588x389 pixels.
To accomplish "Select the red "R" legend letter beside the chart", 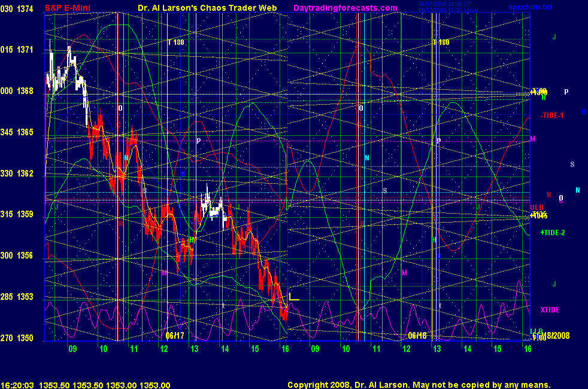I will [x=549, y=195].
